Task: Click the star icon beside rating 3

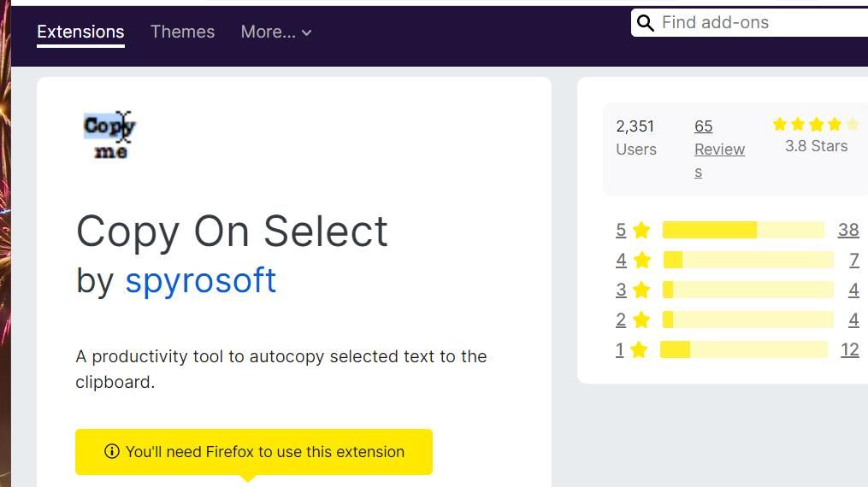Action: [x=641, y=290]
